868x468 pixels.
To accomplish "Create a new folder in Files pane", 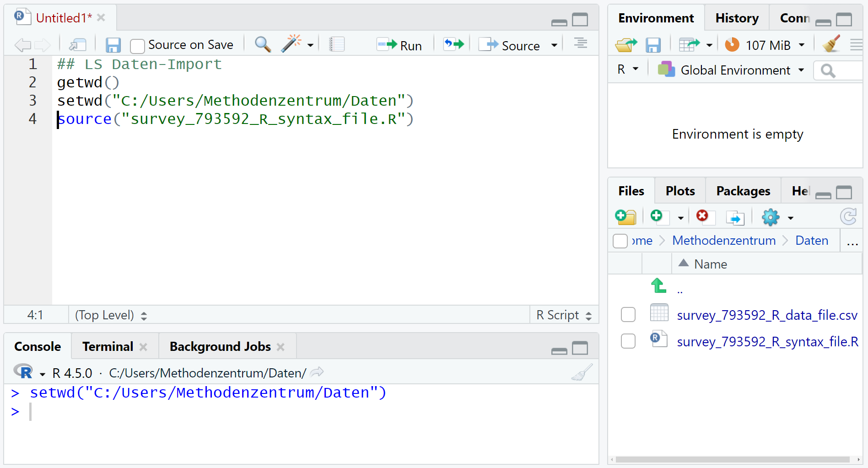I will 625,217.
